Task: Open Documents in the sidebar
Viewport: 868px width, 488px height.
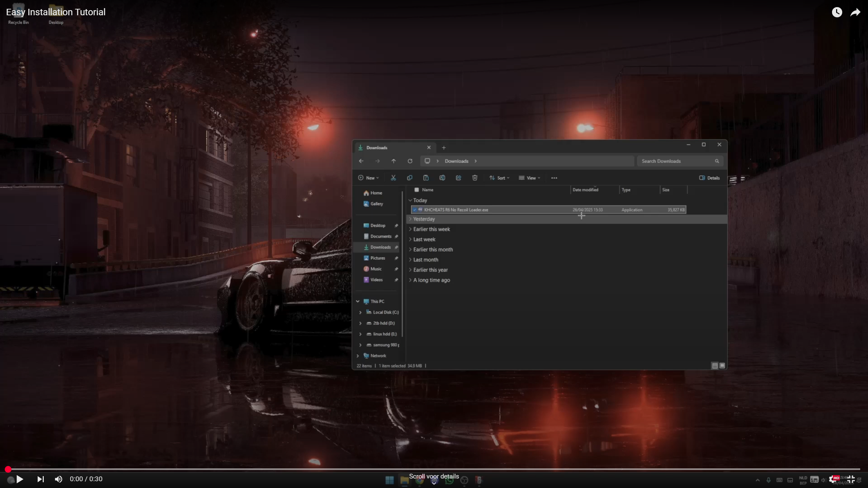Action: [x=377, y=236]
